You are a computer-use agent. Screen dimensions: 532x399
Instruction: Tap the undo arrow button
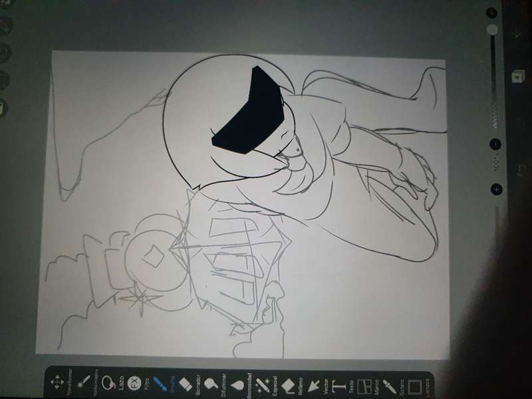click(x=520, y=170)
